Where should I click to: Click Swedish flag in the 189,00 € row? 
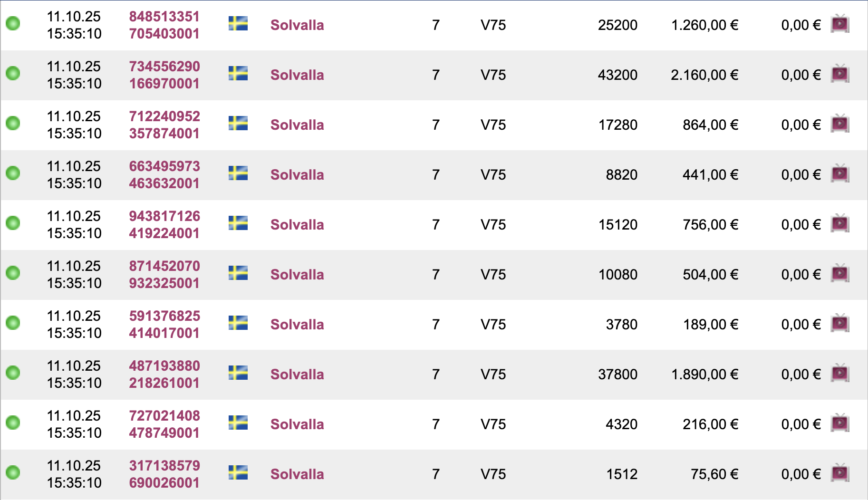tap(238, 323)
